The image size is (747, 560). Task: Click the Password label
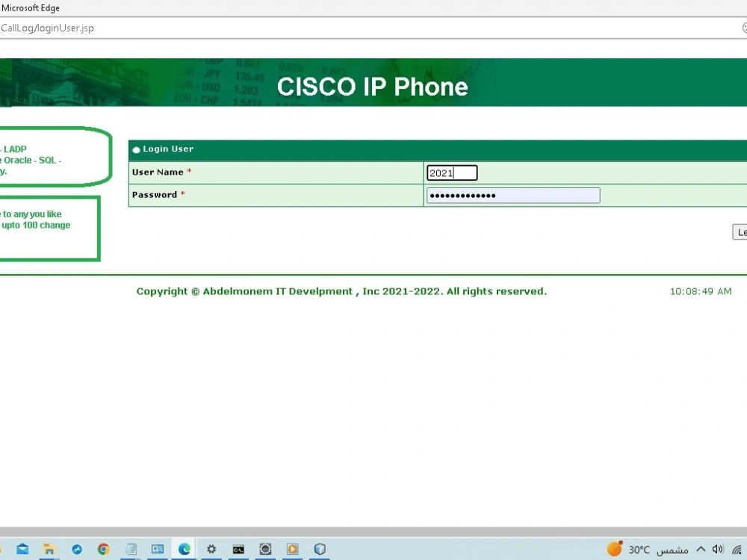155,195
